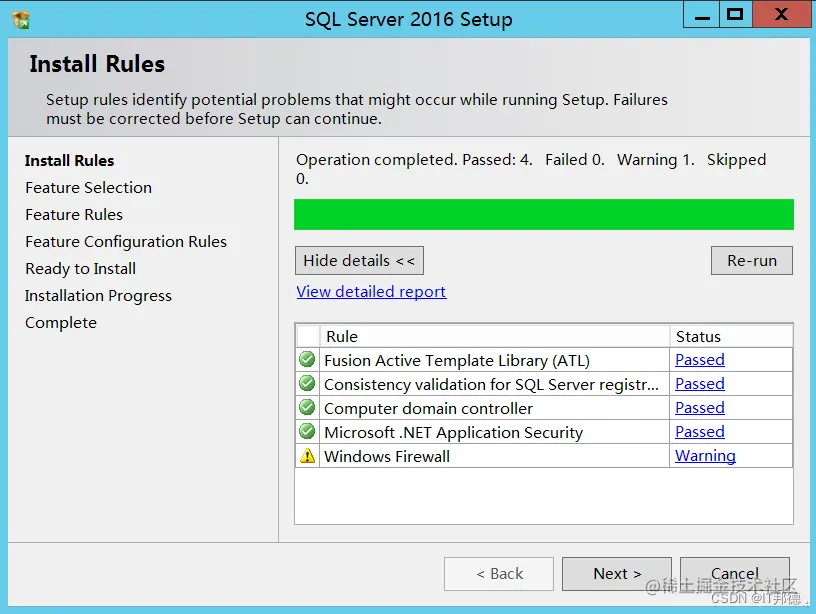Click the green check icon for Fusion ATL
This screenshot has height=614, width=816.
307,360
